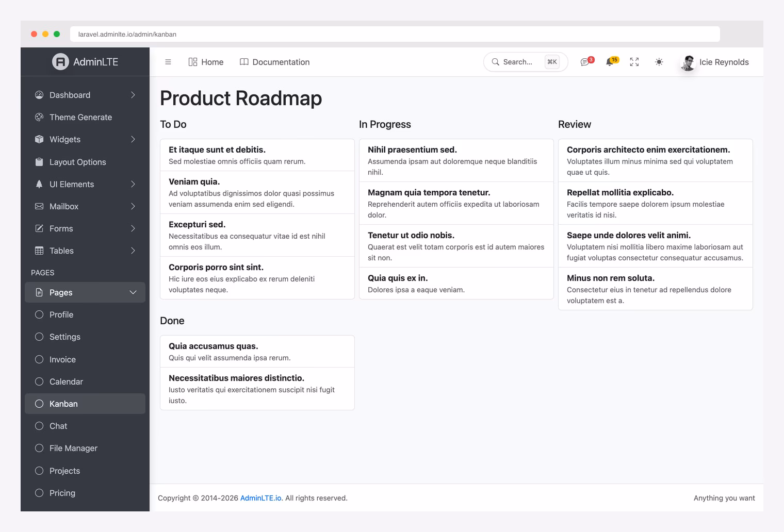The image size is (784, 532).
Task: Click the search magnifier icon
Action: coord(495,62)
